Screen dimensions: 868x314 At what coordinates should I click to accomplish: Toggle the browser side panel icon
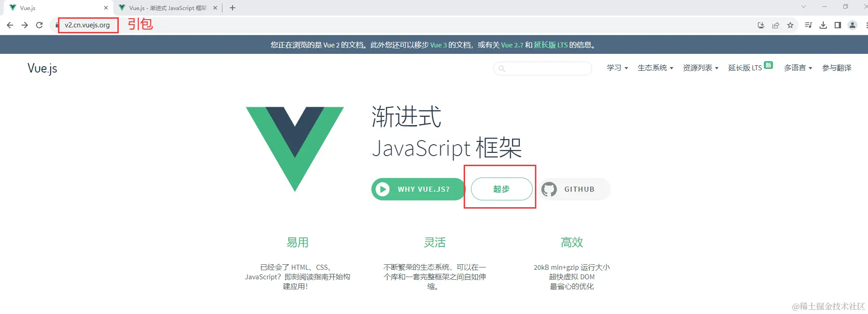838,25
